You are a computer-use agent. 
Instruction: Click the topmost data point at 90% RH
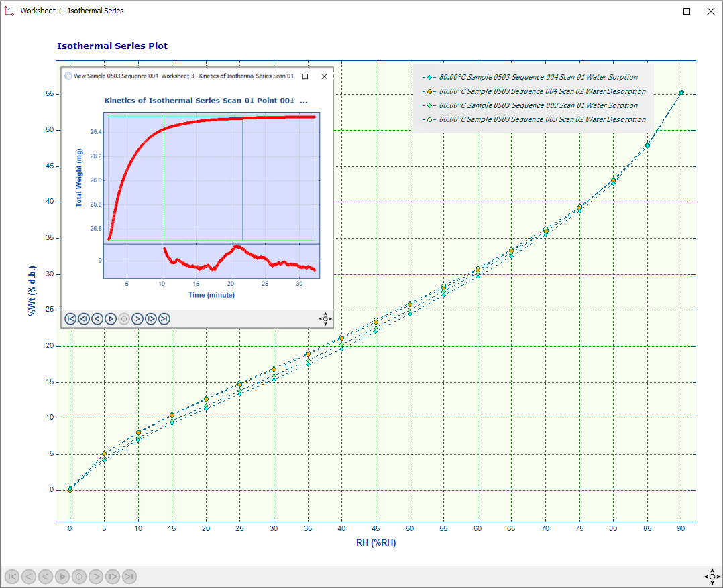pyautogui.click(x=681, y=93)
